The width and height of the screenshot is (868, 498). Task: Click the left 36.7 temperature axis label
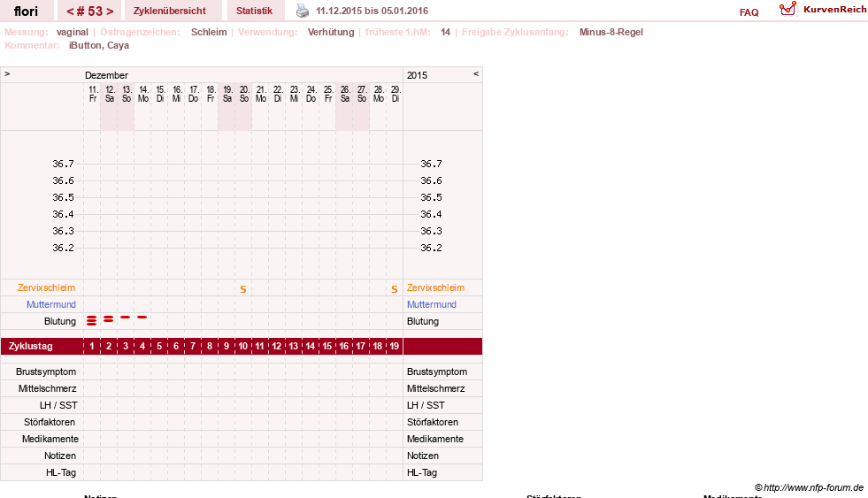[63, 164]
